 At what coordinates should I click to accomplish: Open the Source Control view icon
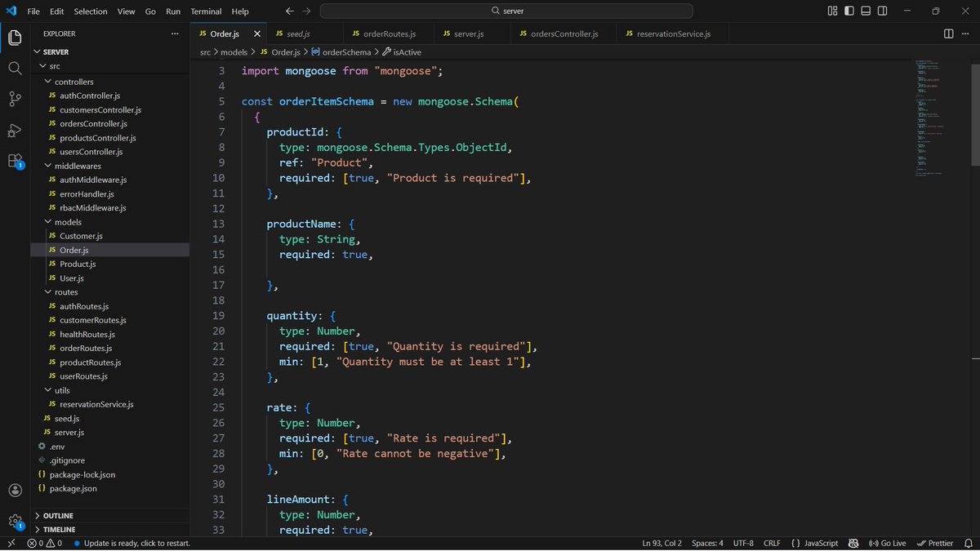15,99
